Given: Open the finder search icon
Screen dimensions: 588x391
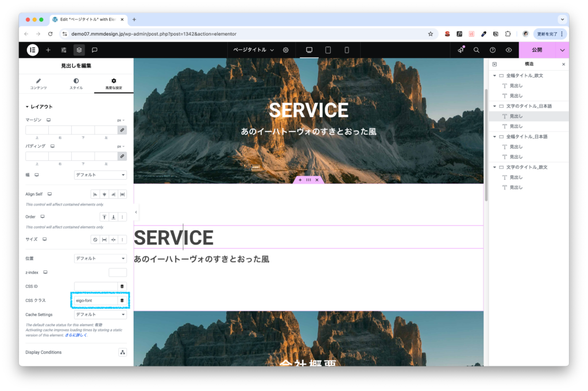Looking at the screenshot, I should (477, 50).
